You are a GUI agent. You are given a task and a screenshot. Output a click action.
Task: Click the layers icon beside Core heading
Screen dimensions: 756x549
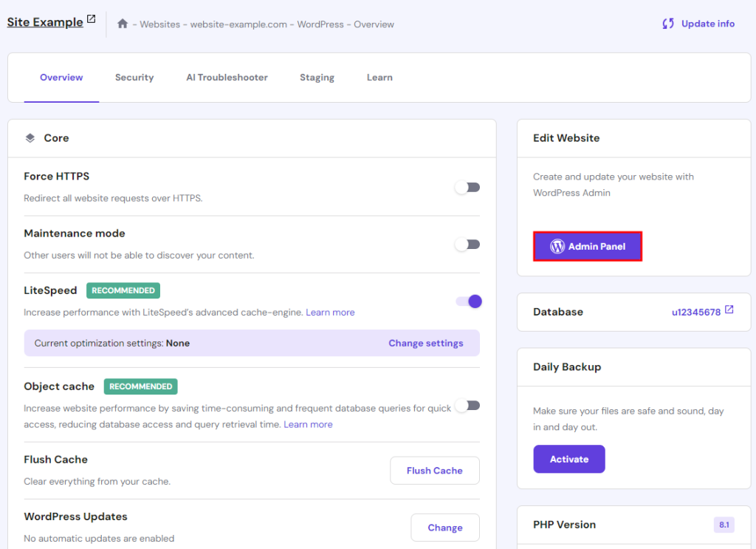click(x=29, y=137)
